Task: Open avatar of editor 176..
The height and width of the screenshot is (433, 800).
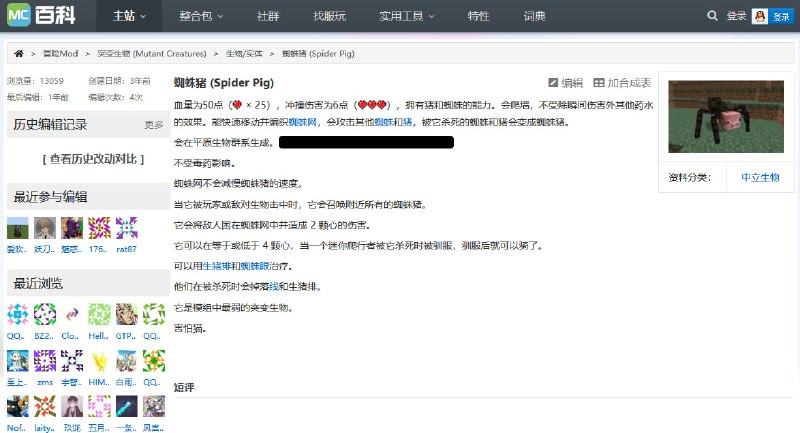Action: pos(99,228)
